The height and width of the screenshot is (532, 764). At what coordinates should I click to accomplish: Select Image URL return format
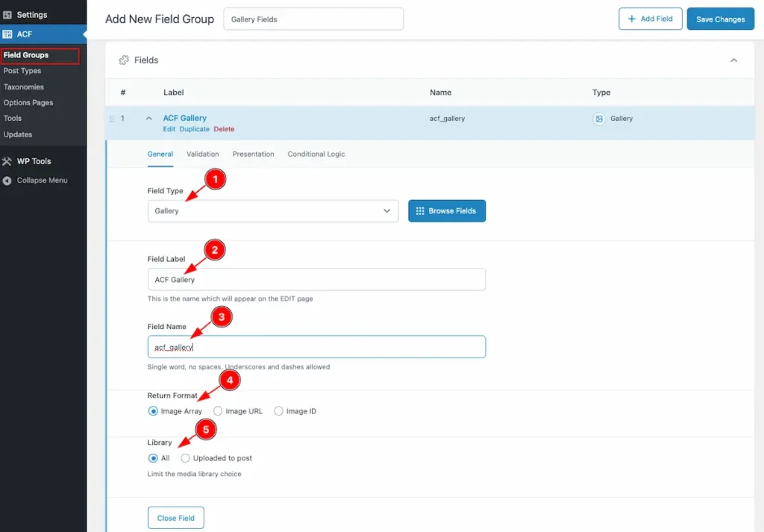pos(218,411)
